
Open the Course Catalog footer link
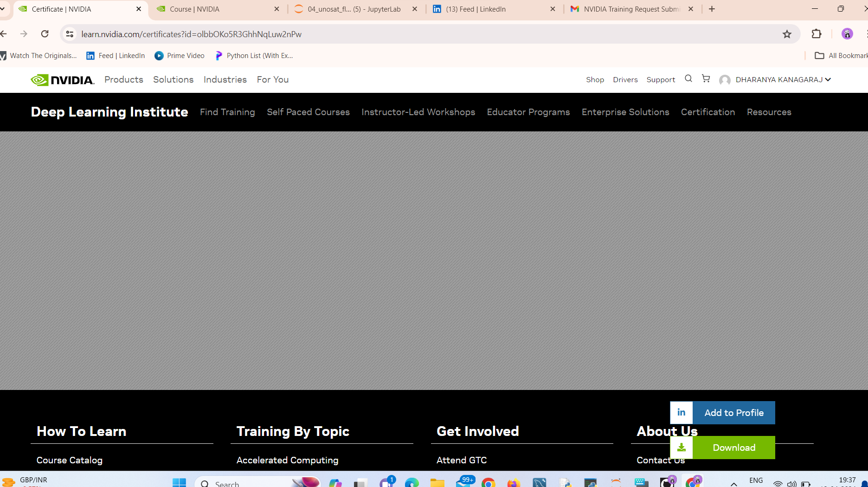pyautogui.click(x=70, y=460)
